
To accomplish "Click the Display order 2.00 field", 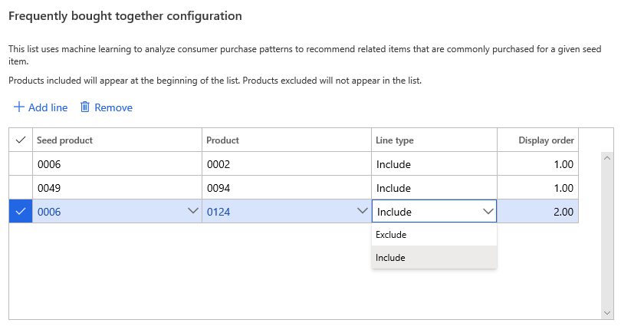I will 537,212.
